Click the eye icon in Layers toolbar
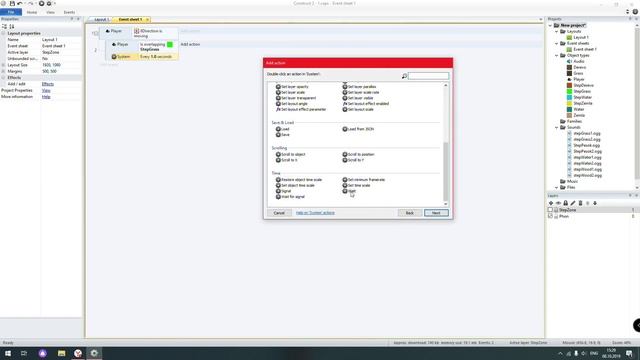 (x=558, y=203)
